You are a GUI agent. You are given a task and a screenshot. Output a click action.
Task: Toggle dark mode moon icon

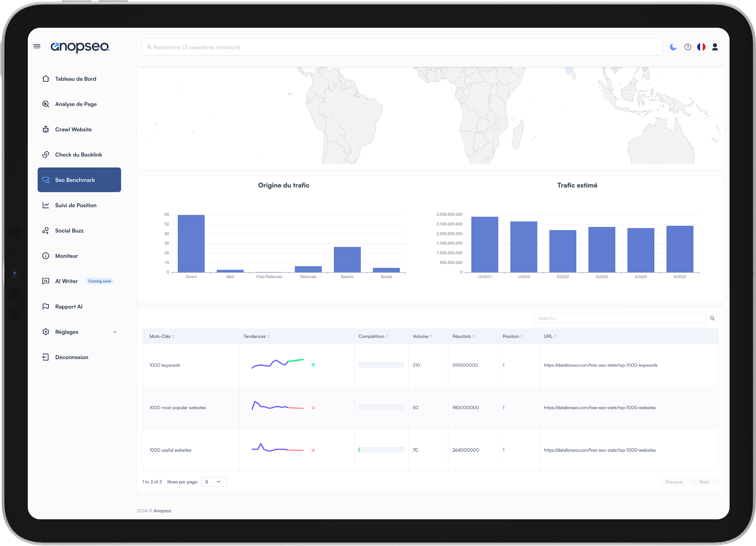[673, 47]
